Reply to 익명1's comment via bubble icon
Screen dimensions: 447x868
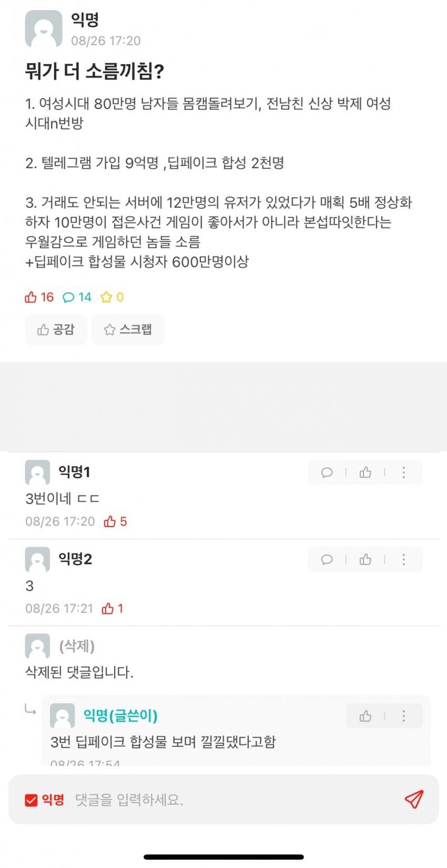coord(327,473)
